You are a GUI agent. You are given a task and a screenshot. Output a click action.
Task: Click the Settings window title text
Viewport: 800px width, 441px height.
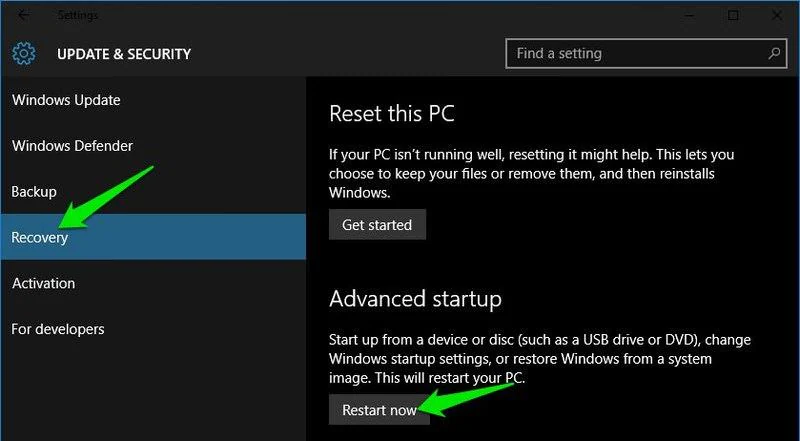coord(78,15)
